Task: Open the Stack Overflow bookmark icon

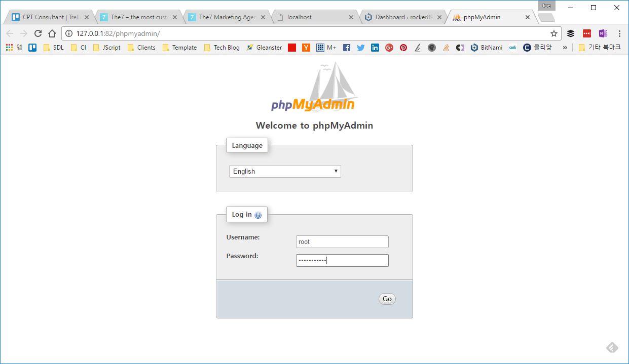Action: tap(446, 48)
